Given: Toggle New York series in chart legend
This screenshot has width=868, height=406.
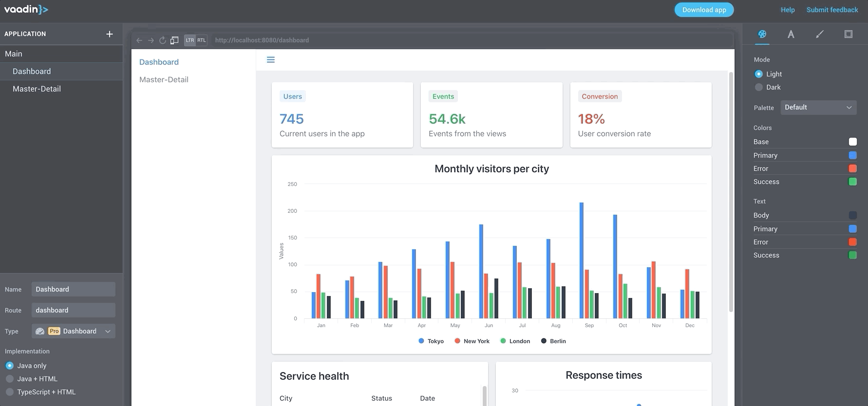Looking at the screenshot, I should 472,341.
